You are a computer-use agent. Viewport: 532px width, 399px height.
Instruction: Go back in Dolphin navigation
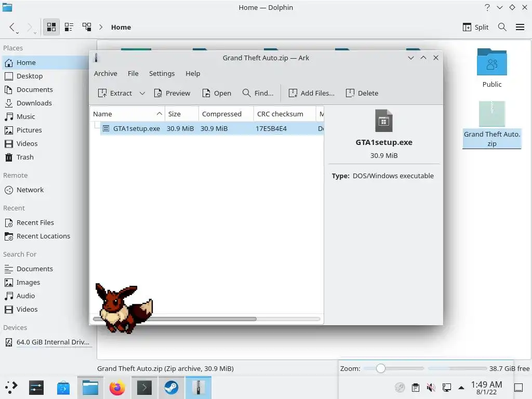point(13,27)
